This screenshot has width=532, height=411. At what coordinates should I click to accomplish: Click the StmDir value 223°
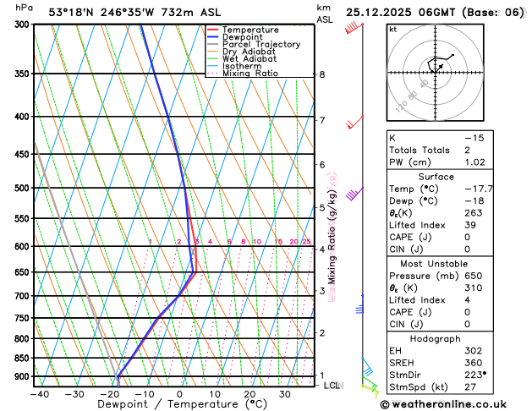[475, 375]
